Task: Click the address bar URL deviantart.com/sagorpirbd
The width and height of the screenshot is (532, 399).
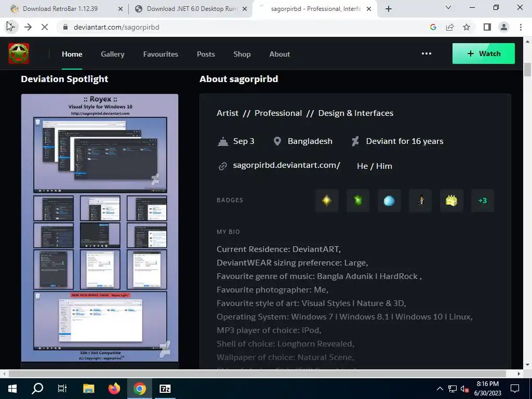Action: click(x=116, y=27)
